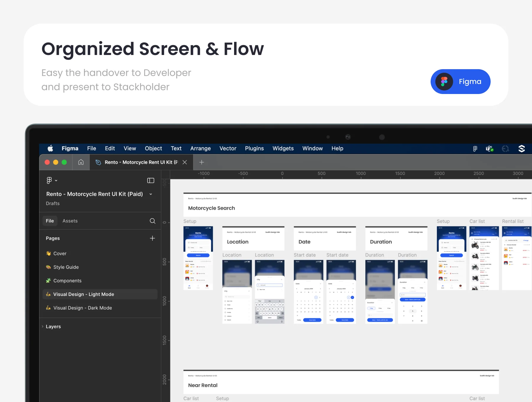The width and height of the screenshot is (532, 402).
Task: Select the Components page
Action: (100, 281)
